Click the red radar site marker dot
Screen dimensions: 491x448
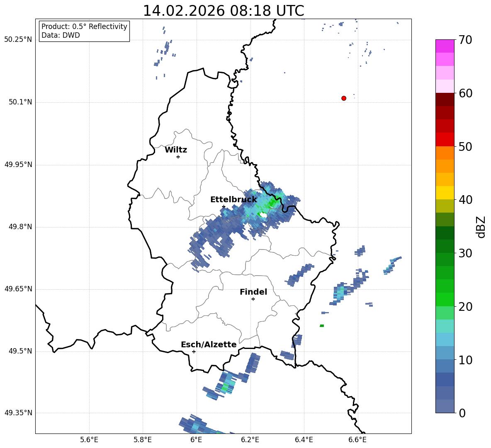pos(344,98)
